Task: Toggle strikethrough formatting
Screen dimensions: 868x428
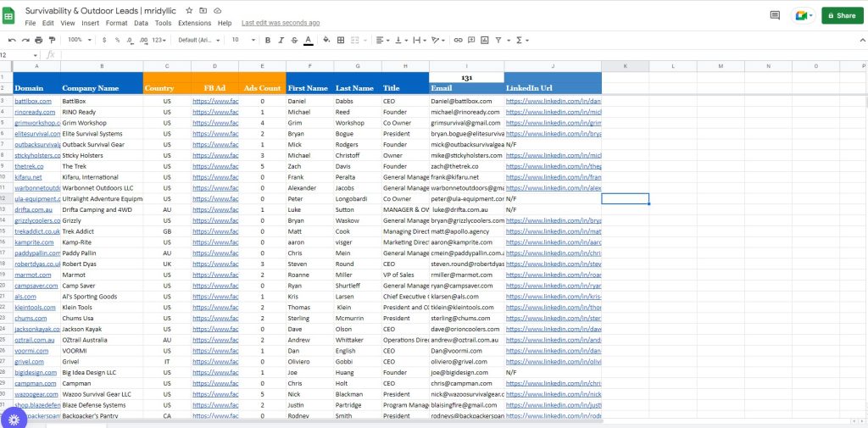Action: click(x=294, y=40)
